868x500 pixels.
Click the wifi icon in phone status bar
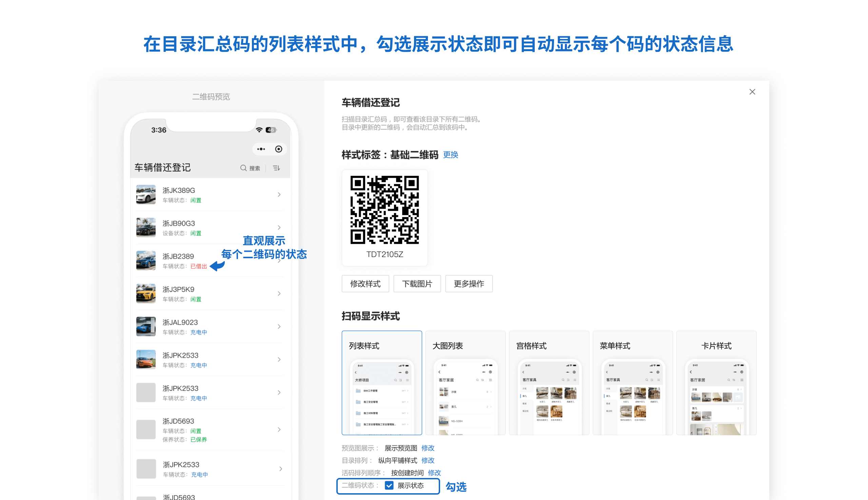tap(259, 130)
